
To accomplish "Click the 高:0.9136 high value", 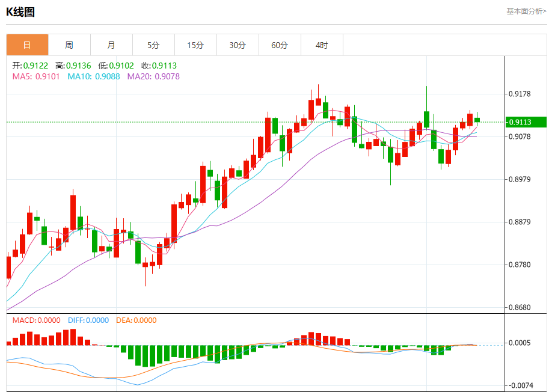I will pos(73,66).
